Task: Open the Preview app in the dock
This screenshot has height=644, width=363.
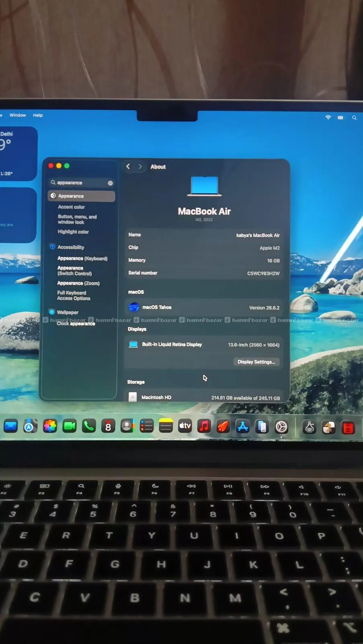Action: pos(329,427)
